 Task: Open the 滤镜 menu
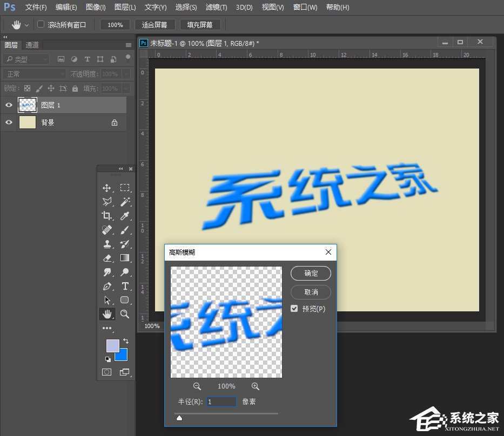216,7
